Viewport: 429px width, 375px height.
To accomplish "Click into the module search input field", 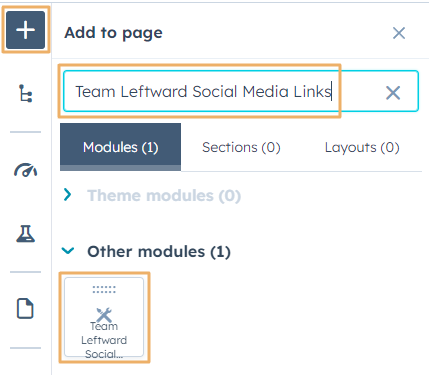I will (x=241, y=91).
